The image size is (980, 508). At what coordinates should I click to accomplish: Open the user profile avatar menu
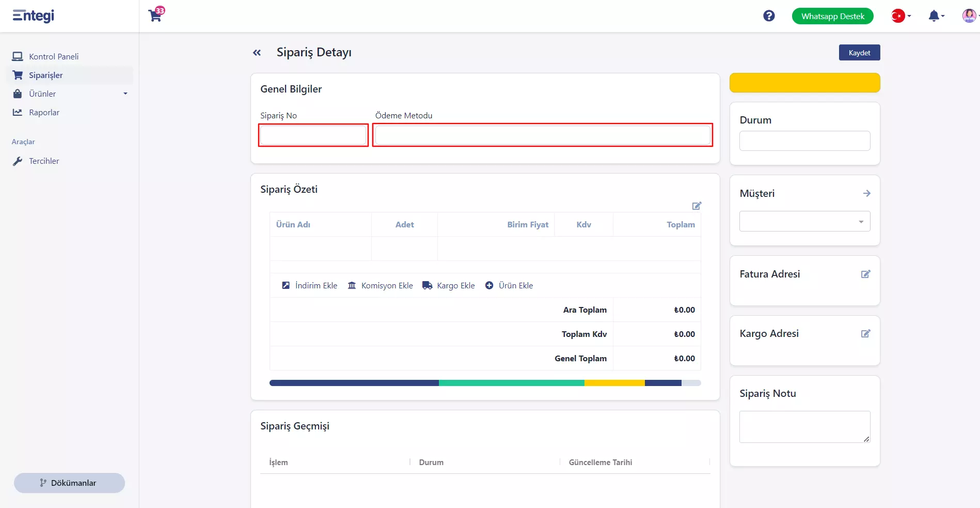pyautogui.click(x=969, y=16)
